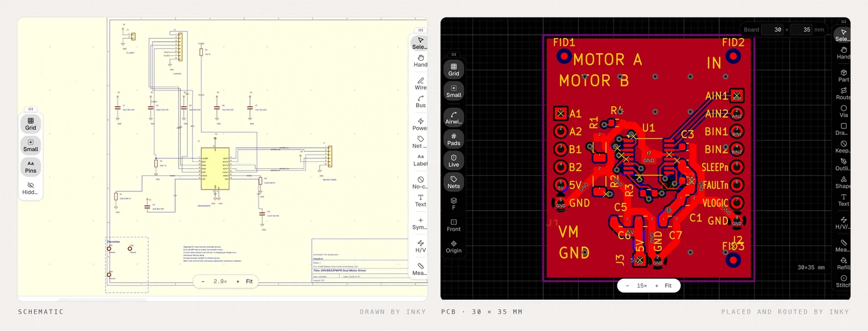The width and height of the screenshot is (868, 331).
Task: Toggle schematic Small grid option
Action: (x=30, y=146)
